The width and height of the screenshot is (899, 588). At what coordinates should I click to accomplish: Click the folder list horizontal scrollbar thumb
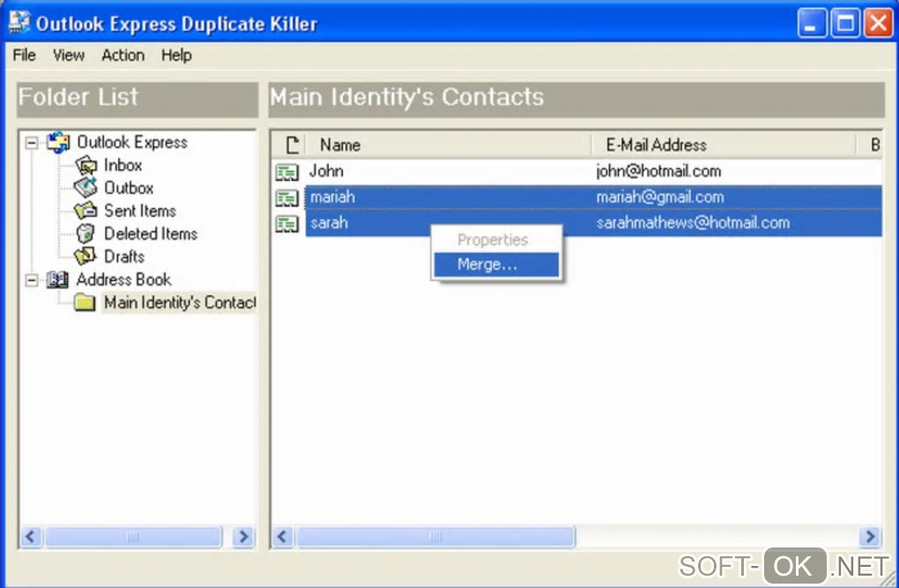(x=133, y=537)
